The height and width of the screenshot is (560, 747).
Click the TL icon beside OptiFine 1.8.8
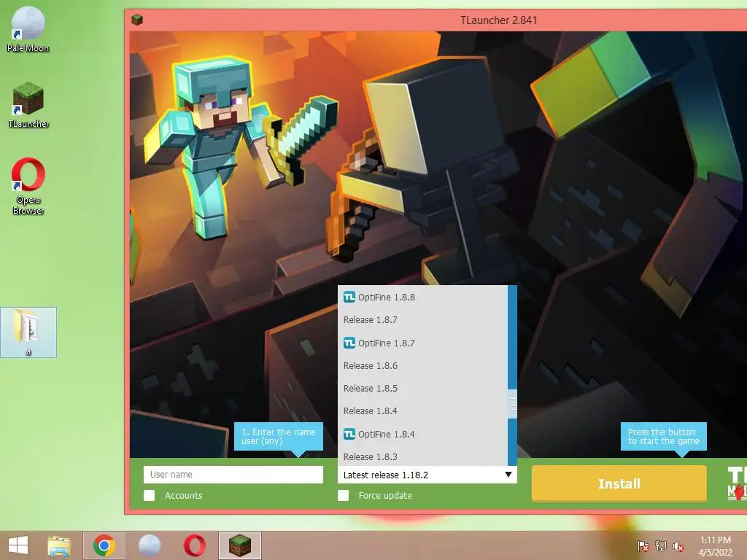(x=349, y=297)
